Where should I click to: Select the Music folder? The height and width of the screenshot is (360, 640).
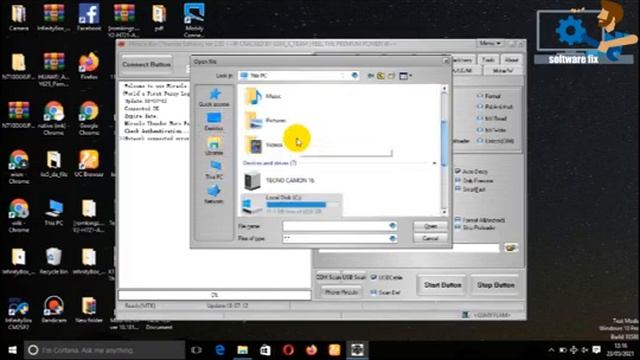(x=263, y=96)
